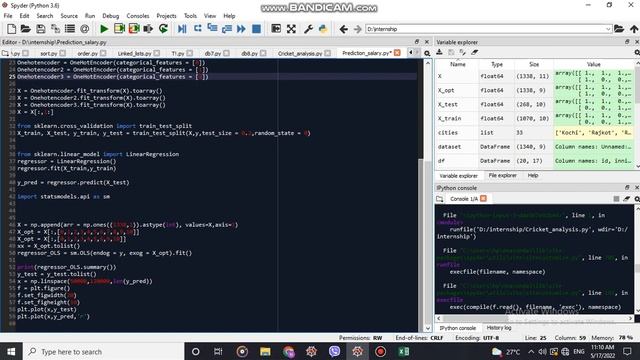
Task: Open the Consoles menu
Action: coord(138,16)
